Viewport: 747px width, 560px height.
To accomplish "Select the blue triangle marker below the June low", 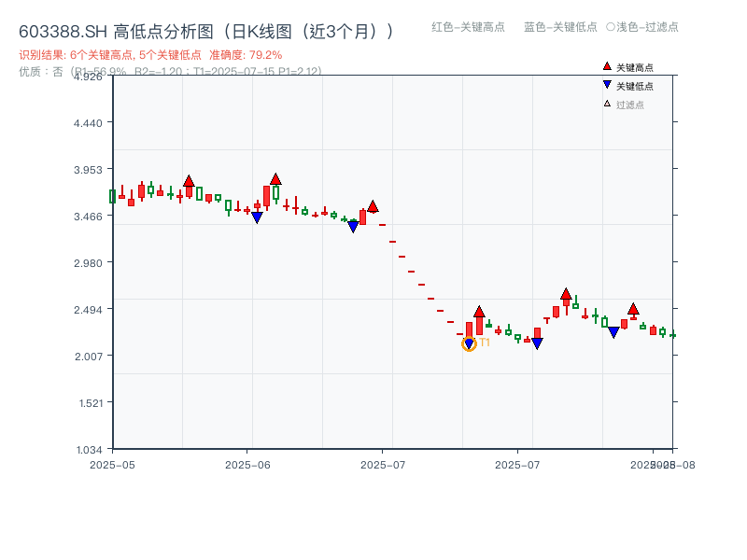I will (x=259, y=217).
